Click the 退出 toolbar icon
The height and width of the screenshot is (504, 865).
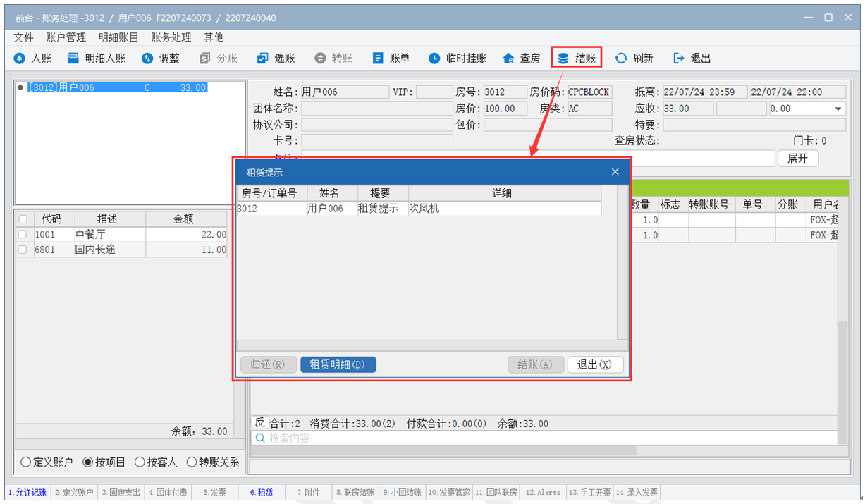tap(679, 59)
